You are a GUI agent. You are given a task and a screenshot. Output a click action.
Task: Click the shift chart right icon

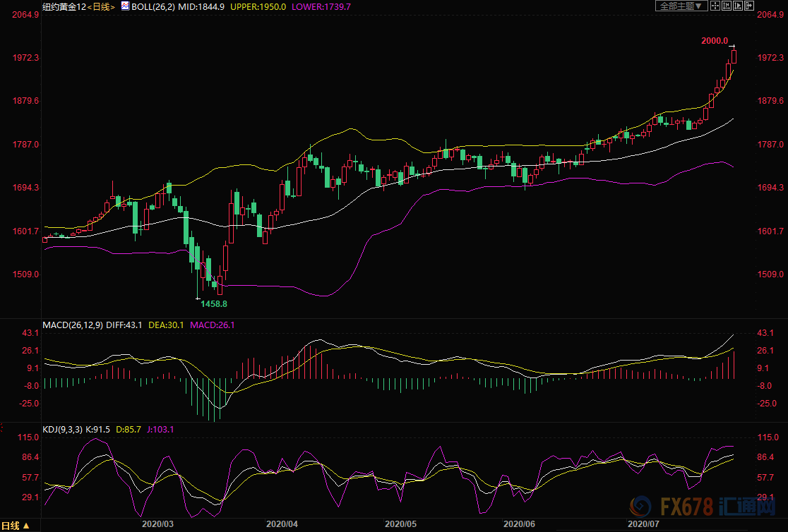748,6
